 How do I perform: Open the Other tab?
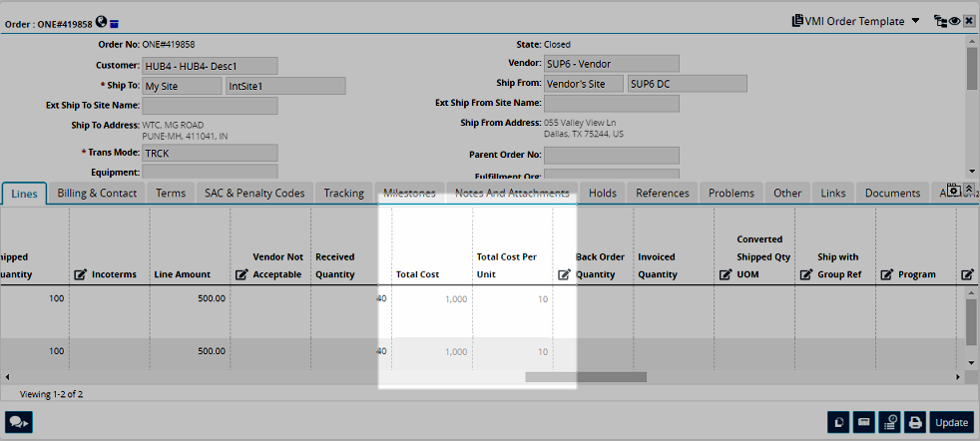[787, 193]
